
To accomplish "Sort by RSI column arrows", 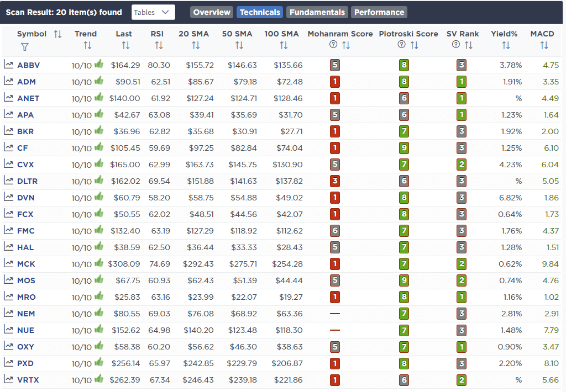I will pos(159,45).
